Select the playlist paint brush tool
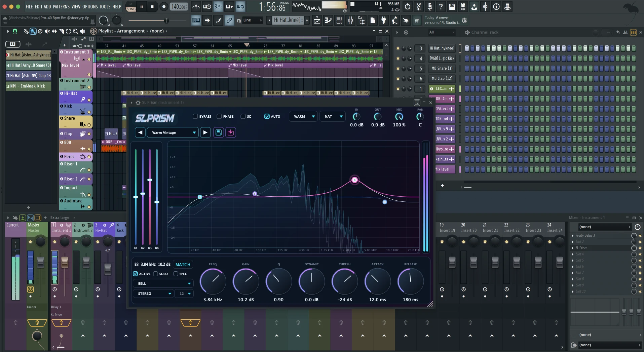 click(x=33, y=31)
